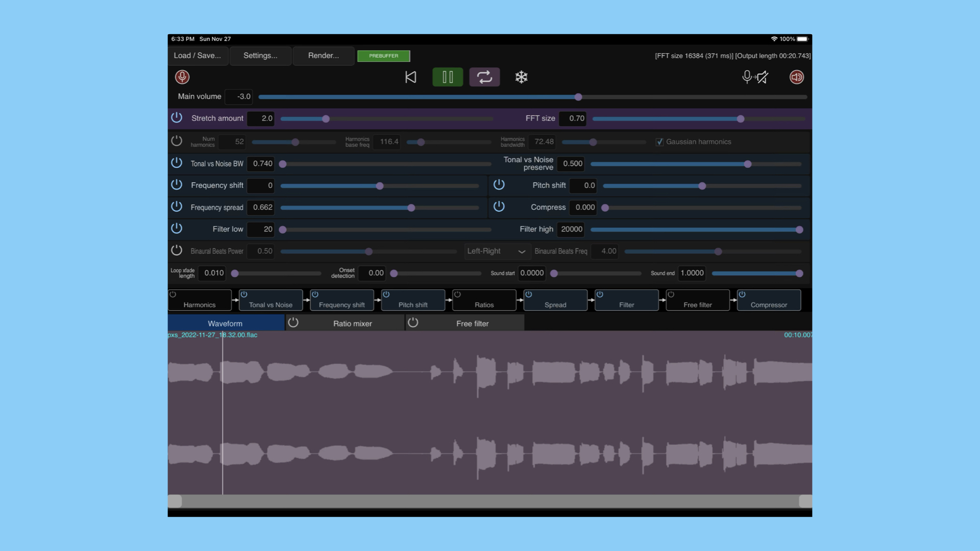
Task: Click the red speaker output icon
Action: click(x=797, y=77)
